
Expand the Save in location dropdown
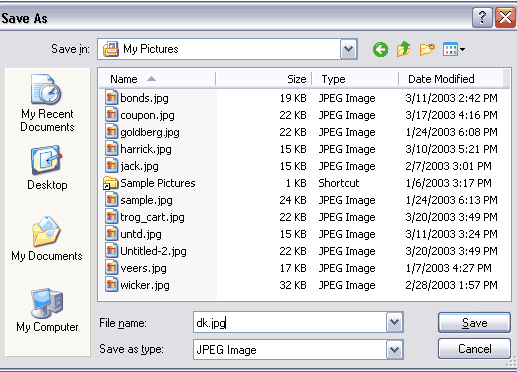click(x=348, y=49)
